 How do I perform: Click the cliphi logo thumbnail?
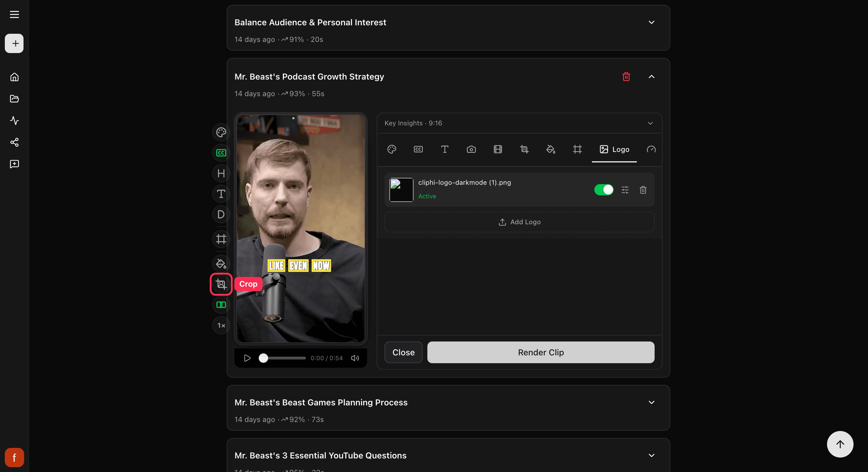click(401, 190)
